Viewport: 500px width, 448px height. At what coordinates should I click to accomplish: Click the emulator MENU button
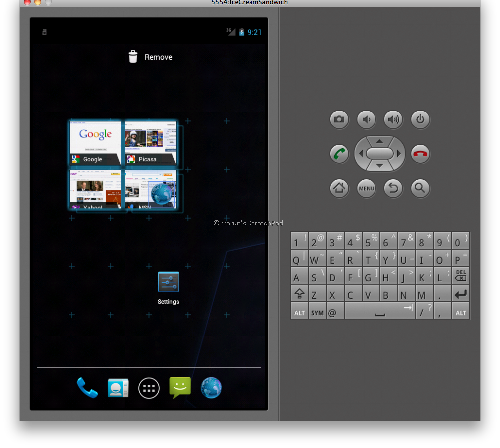point(366,188)
